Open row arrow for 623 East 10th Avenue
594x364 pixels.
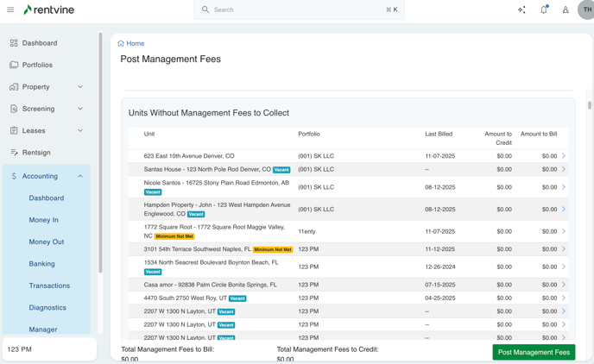[564, 156]
